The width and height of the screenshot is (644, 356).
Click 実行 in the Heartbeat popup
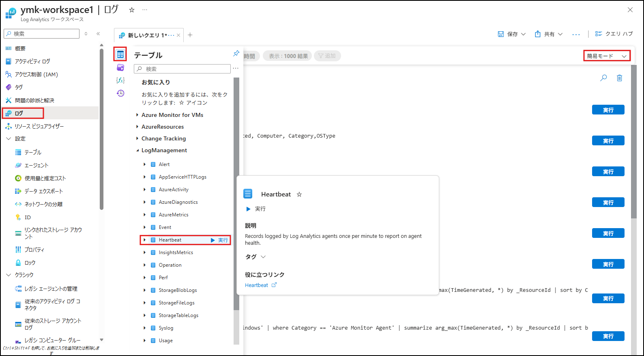(256, 209)
